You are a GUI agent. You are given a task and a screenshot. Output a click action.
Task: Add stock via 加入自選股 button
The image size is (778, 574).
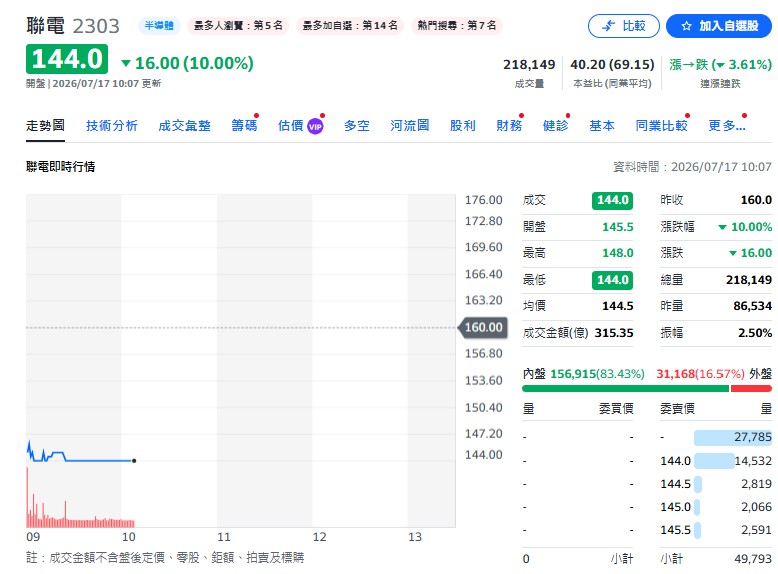(x=718, y=26)
